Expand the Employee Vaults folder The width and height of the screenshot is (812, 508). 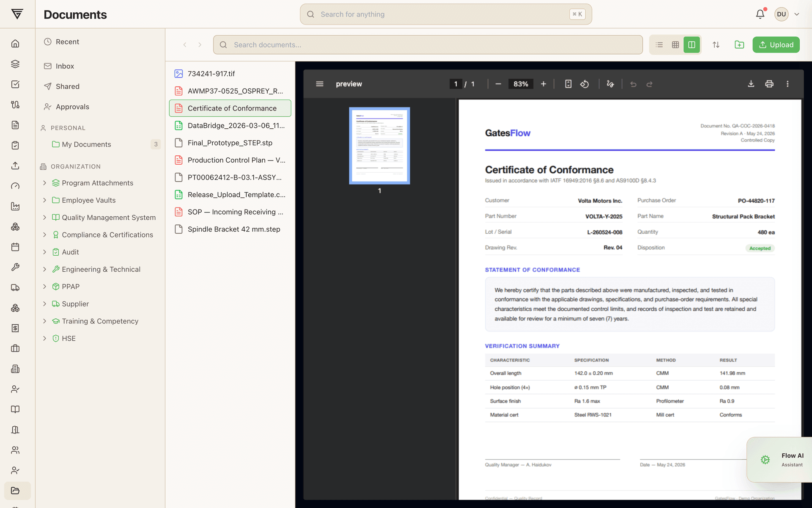(44, 200)
